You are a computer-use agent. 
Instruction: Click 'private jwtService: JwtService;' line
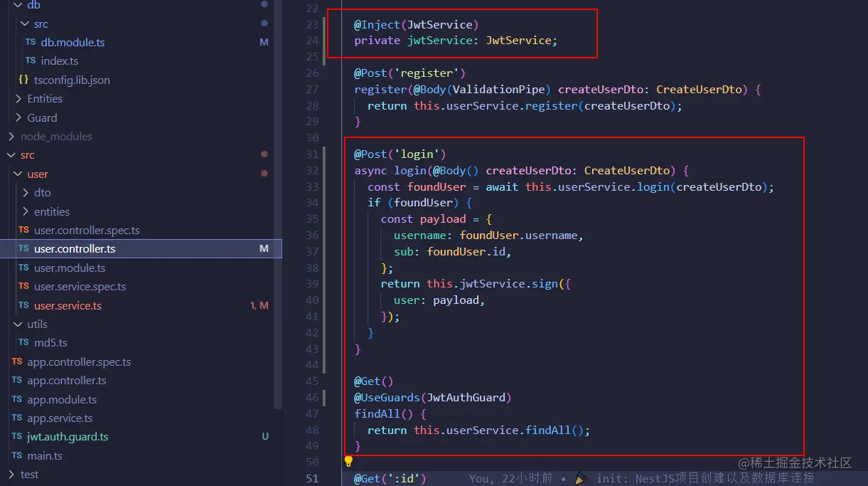click(456, 41)
